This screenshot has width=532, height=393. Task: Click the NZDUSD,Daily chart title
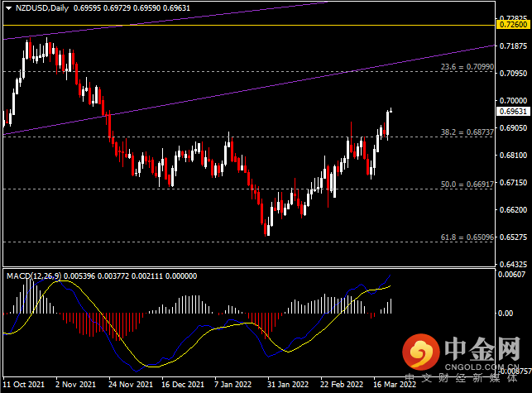42,8
